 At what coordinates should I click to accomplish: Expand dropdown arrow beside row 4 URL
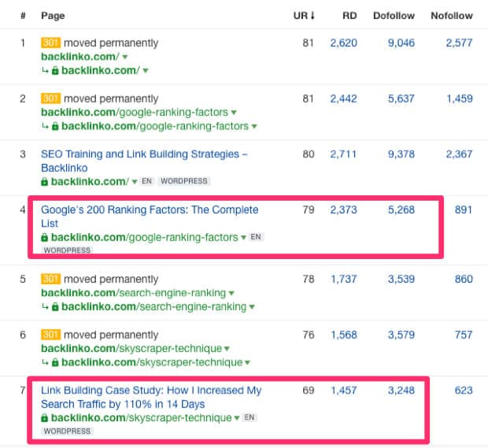point(243,238)
